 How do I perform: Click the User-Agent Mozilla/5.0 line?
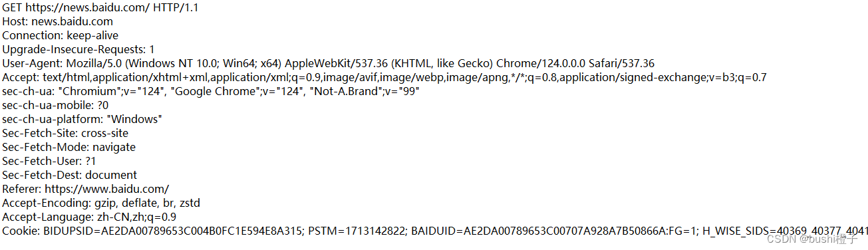tap(328, 63)
